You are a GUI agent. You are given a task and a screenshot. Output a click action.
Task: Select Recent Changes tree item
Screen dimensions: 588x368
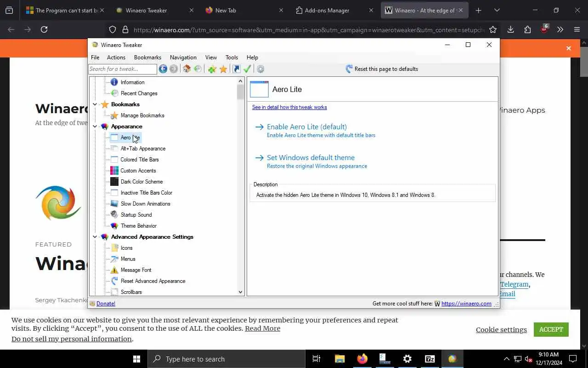click(x=139, y=93)
